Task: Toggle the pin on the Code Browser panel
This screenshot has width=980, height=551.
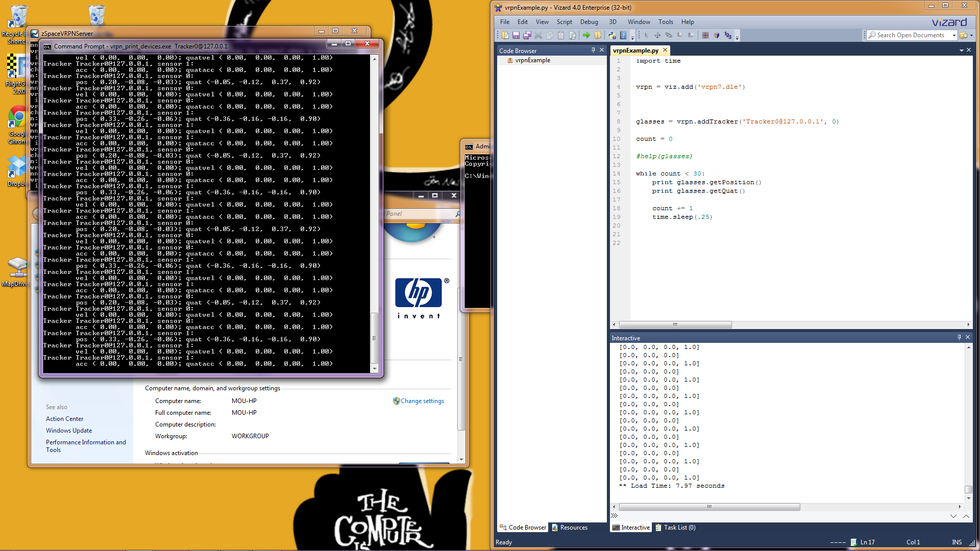Action: [593, 50]
